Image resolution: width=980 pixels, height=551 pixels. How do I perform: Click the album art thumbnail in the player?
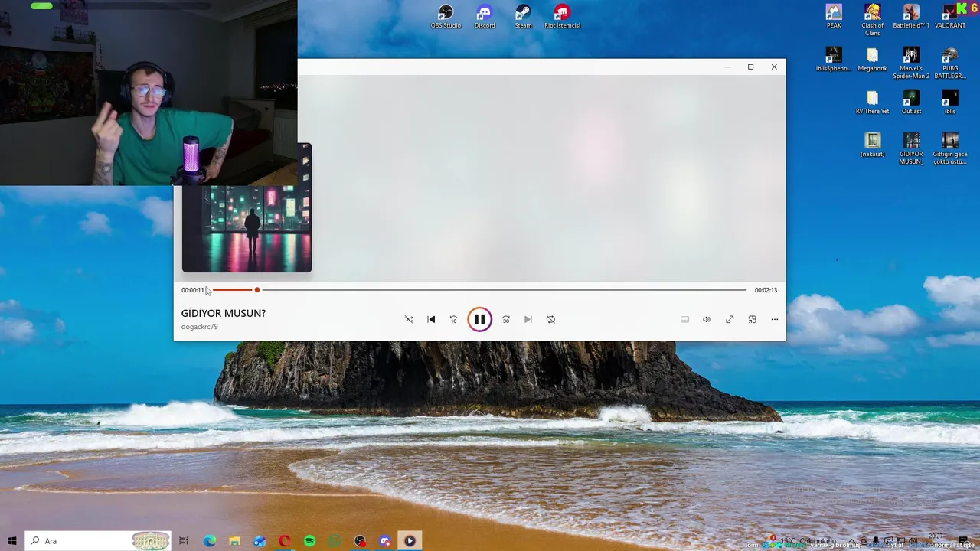[247, 229]
